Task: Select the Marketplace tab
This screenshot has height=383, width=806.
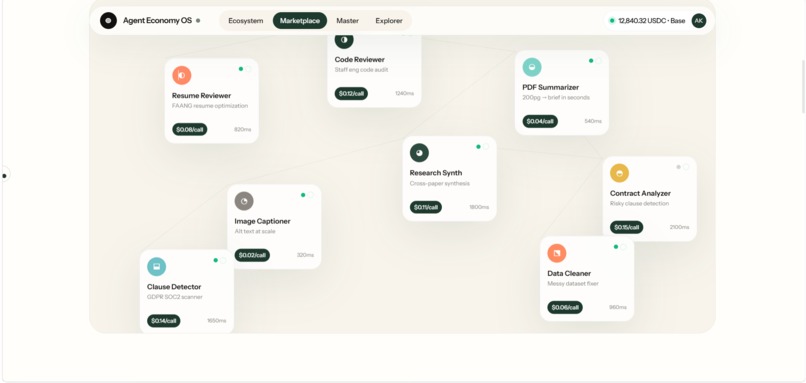Action: (300, 21)
